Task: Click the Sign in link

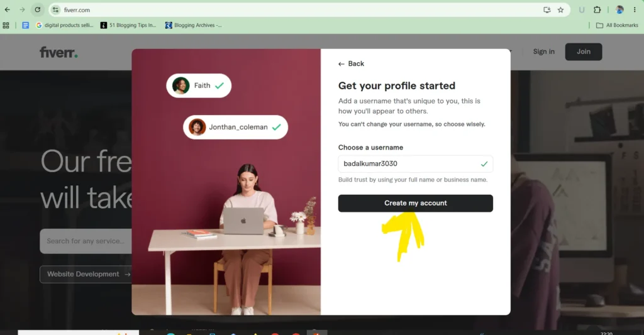Action: click(544, 52)
